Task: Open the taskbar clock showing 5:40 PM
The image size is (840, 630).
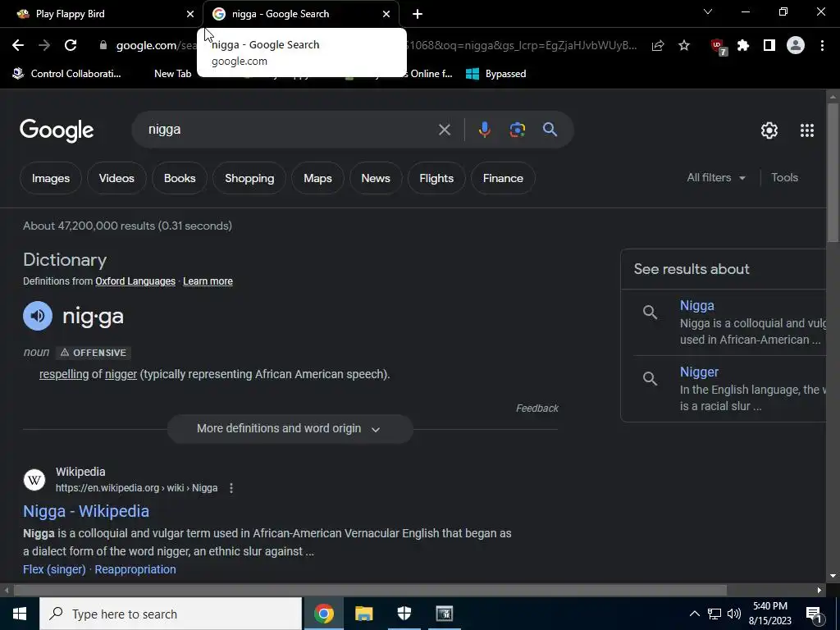Action: tap(769, 614)
